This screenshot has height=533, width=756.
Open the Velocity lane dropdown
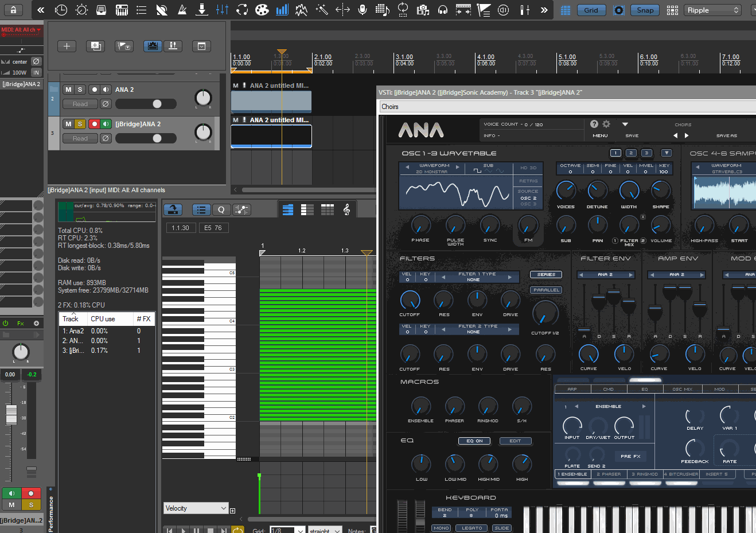196,508
